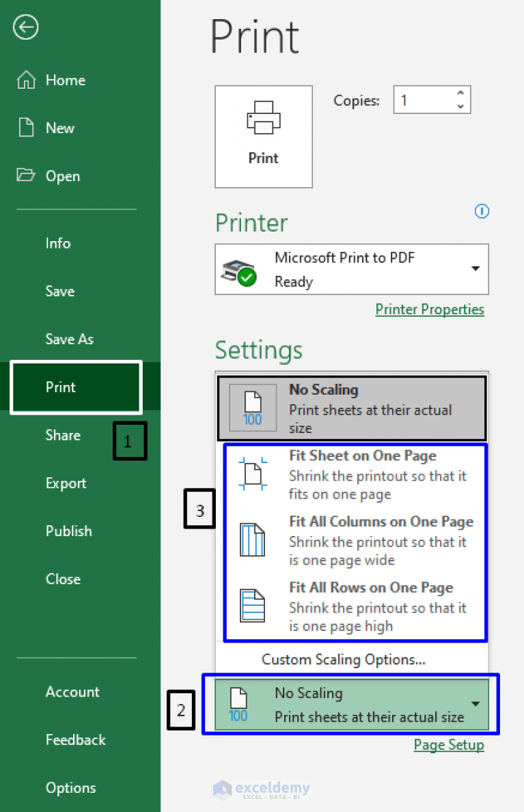524x812 pixels.
Task: Select Open in the sidebar
Action: pyautogui.click(x=63, y=176)
